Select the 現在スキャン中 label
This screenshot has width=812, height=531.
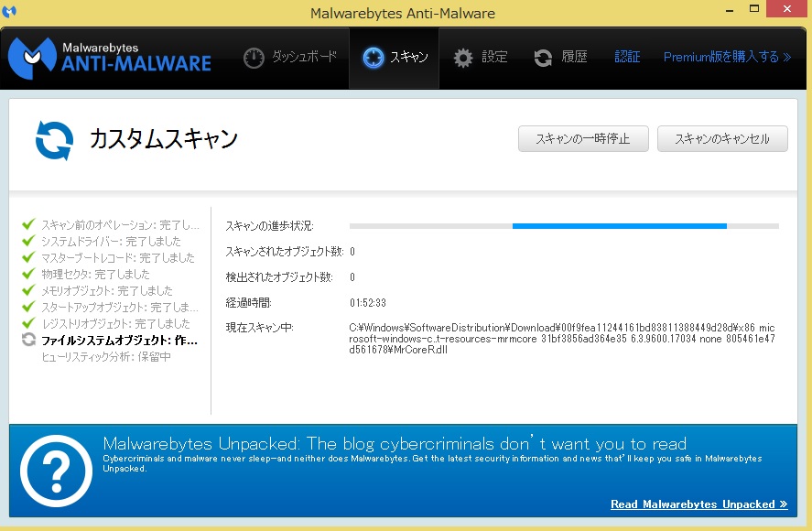click(259, 328)
